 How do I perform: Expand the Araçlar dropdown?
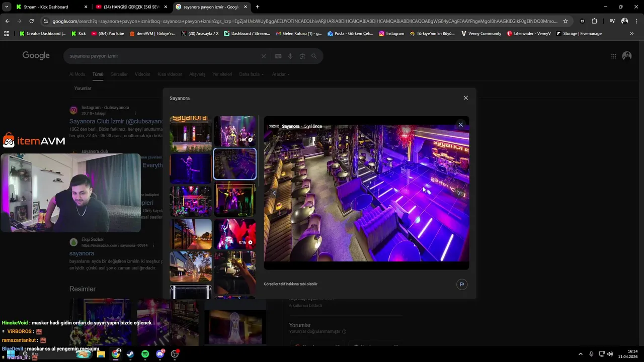[281, 74]
